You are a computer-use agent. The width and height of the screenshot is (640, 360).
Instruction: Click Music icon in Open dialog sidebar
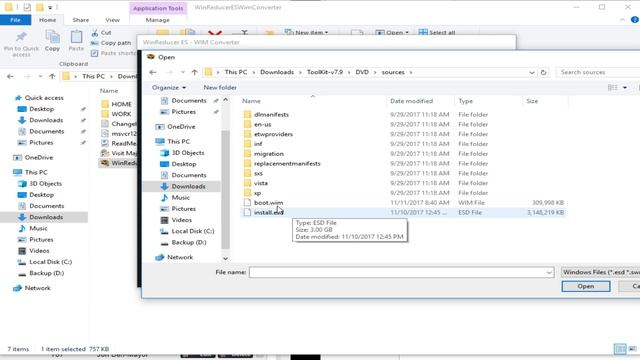pyautogui.click(x=164, y=198)
